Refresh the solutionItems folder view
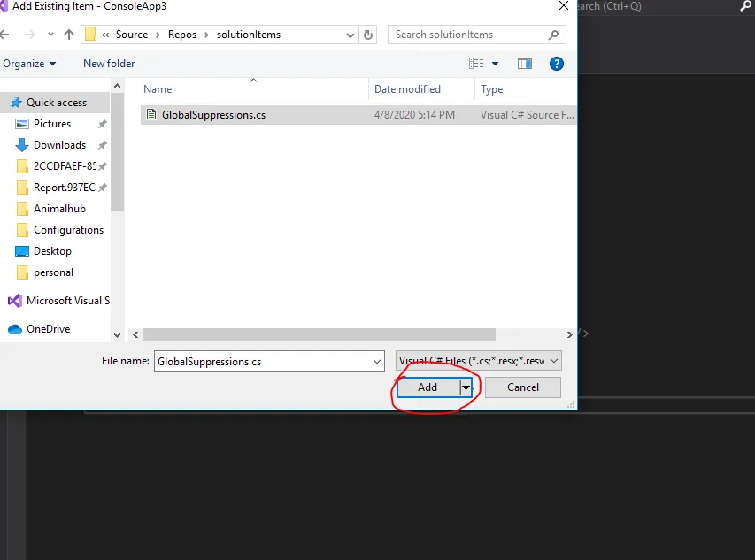The height and width of the screenshot is (560, 755). tap(368, 35)
